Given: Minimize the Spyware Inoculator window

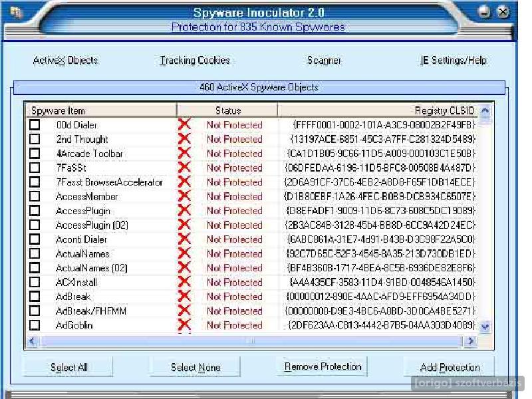Looking at the screenshot, I should coord(484,12).
